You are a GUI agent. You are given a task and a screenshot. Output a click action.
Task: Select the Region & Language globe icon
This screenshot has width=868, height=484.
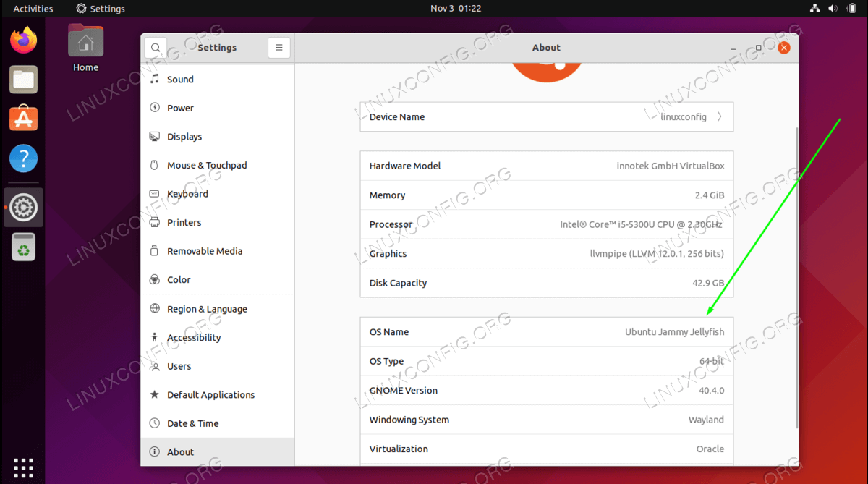[x=154, y=308]
